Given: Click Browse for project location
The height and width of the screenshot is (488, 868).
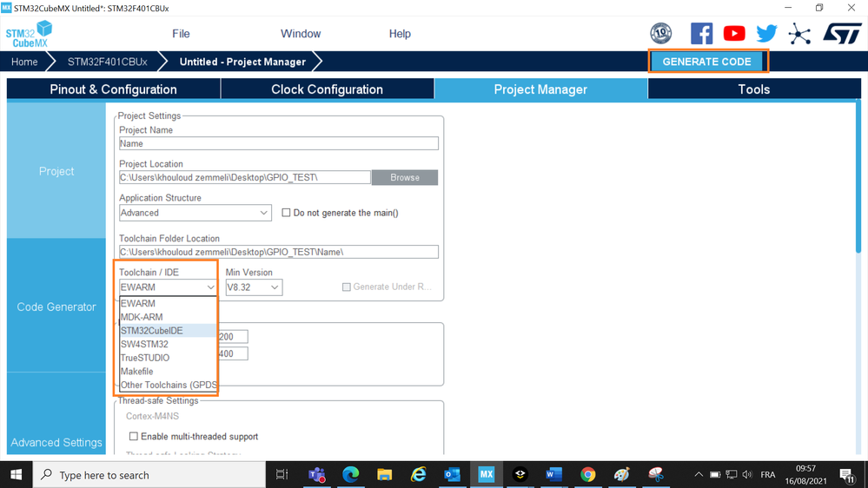Looking at the screenshot, I should click(x=405, y=178).
